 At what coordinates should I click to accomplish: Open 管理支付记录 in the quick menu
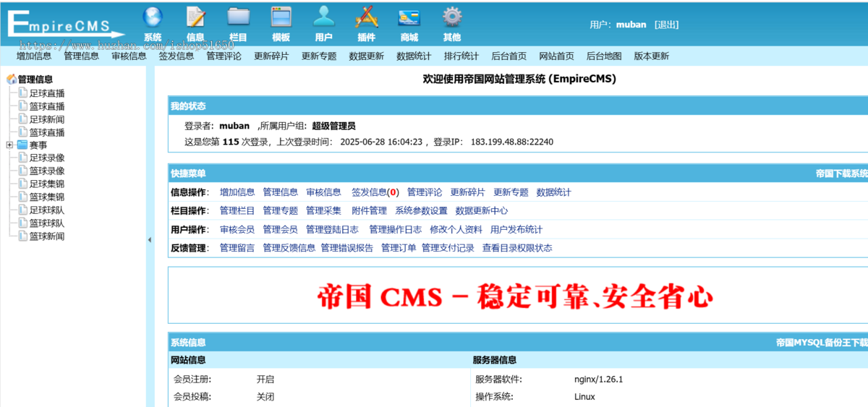click(x=448, y=248)
